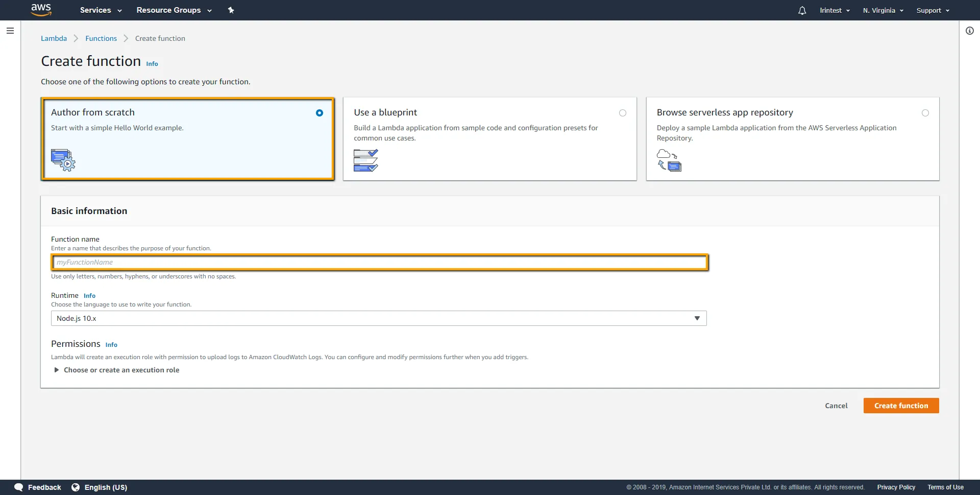Select the Author from scratch radio button
Viewport: 980px width, 495px height.
coord(319,113)
